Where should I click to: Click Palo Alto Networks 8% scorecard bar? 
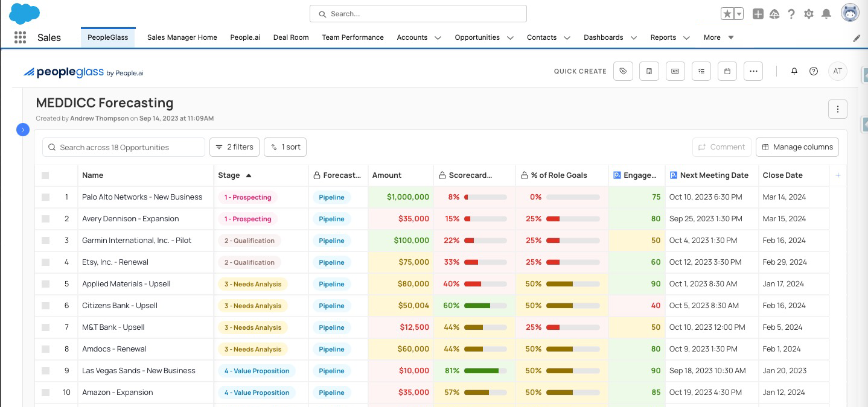pyautogui.click(x=485, y=197)
